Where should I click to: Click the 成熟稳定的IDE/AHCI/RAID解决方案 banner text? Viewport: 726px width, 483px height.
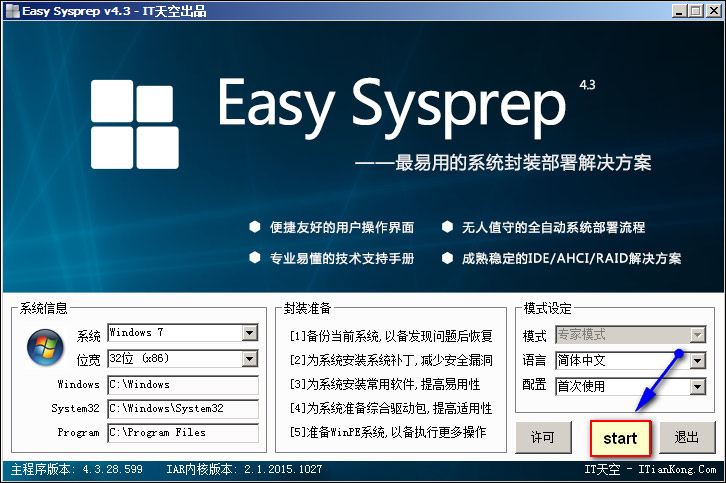tap(571, 258)
